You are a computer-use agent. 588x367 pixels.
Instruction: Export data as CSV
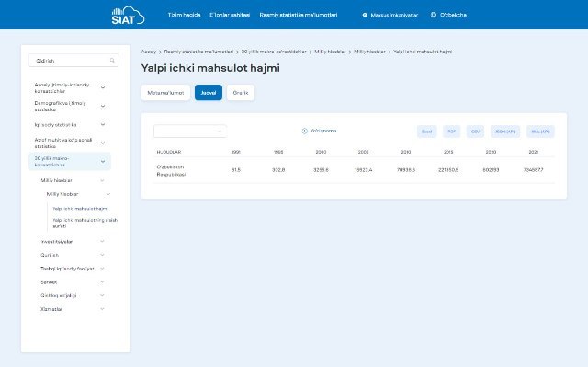(475, 132)
